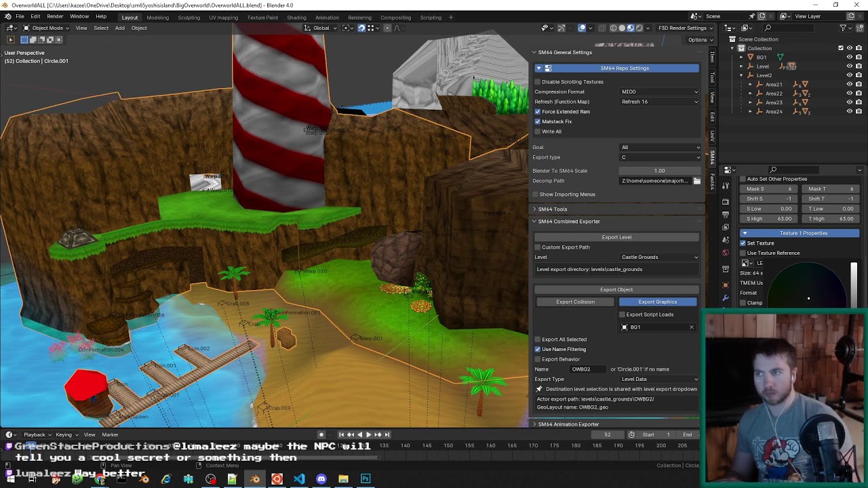Open the Castle Grounds level dropdown

tap(659, 258)
